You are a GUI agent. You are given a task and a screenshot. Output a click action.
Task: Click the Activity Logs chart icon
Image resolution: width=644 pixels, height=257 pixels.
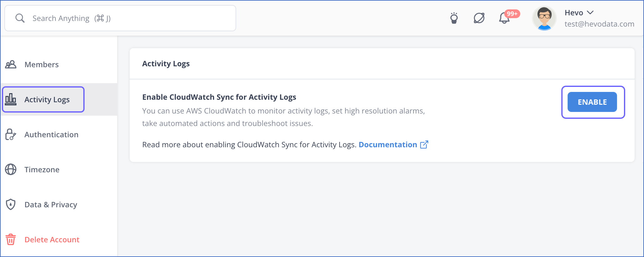[11, 99]
